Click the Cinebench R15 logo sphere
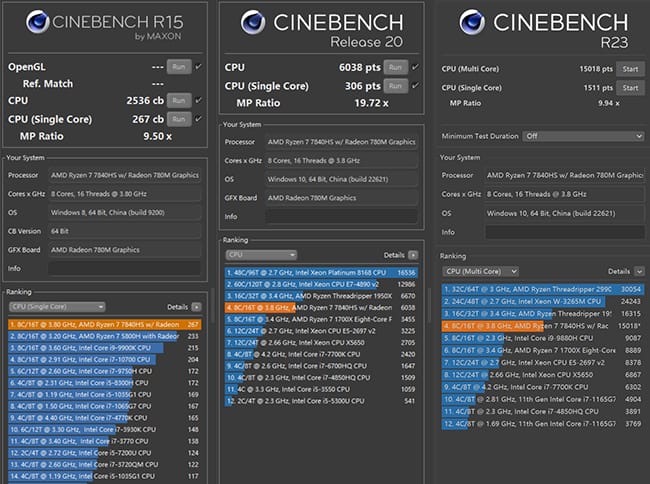Image resolution: width=650 pixels, height=484 pixels. pos(38,22)
